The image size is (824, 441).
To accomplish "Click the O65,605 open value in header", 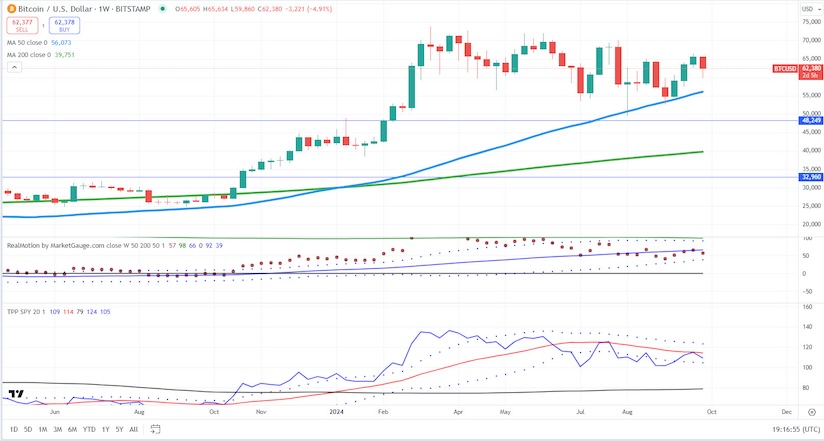I will click(x=188, y=9).
